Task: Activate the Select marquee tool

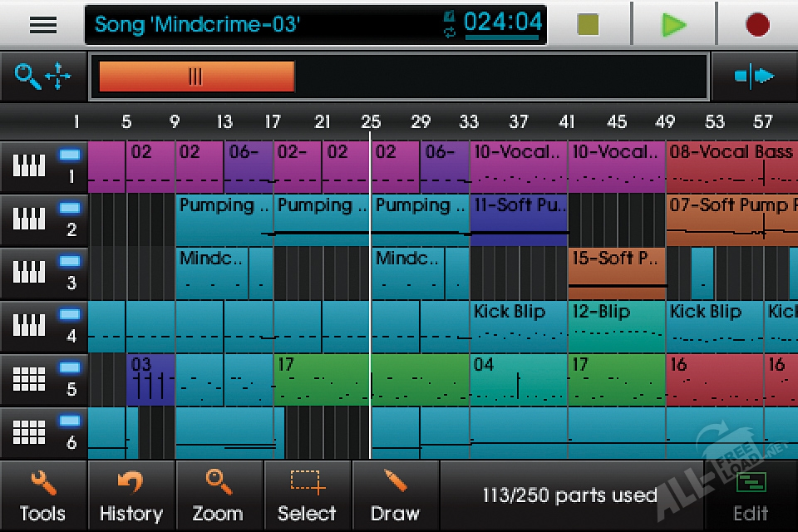Action: pyautogui.click(x=307, y=496)
